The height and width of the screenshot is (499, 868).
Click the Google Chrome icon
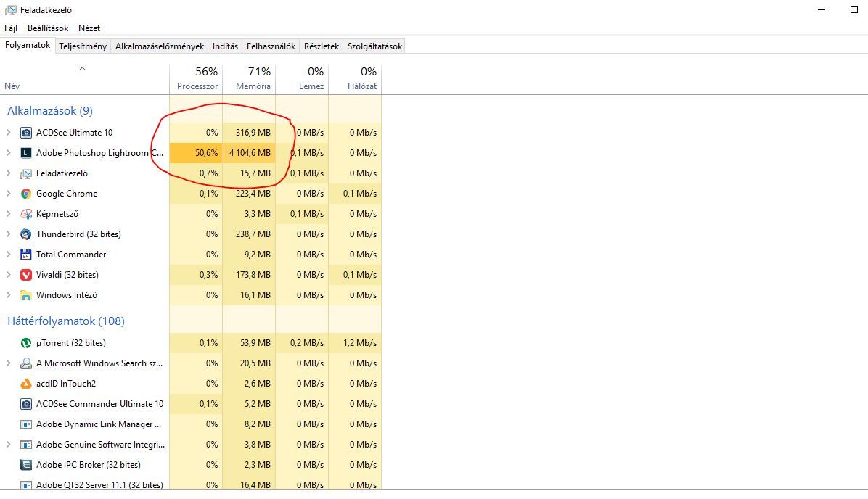[x=26, y=194]
